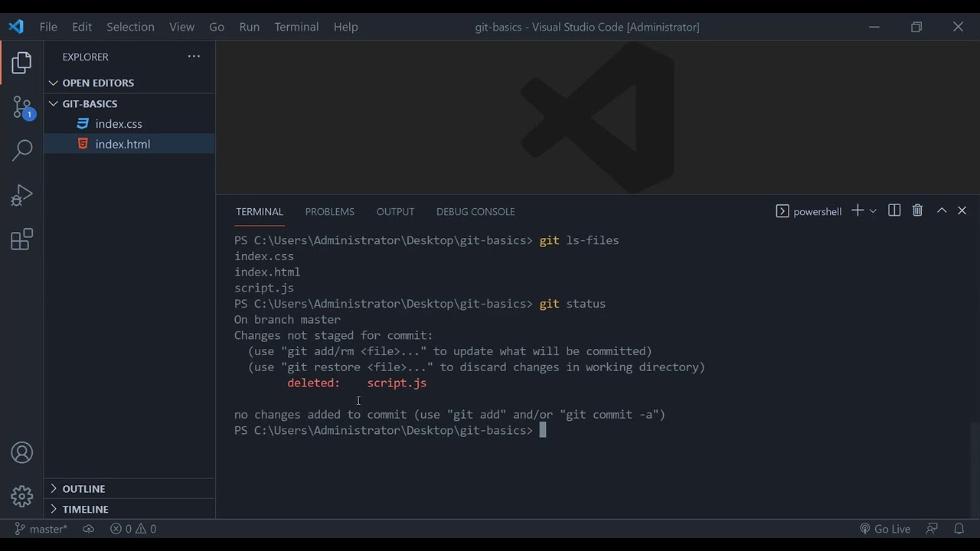980x551 pixels.
Task: Click Go Live in status bar
Action: [x=885, y=529]
